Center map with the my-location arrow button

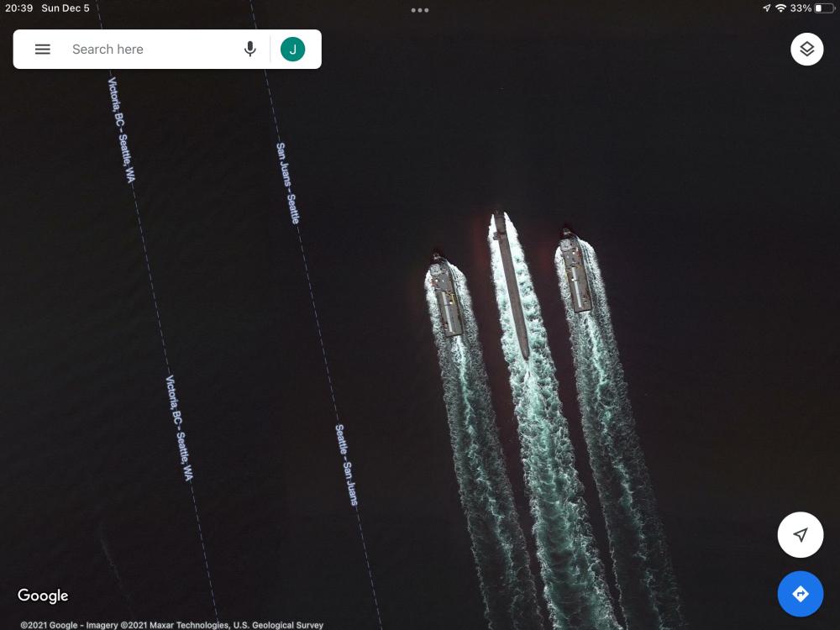(x=800, y=535)
